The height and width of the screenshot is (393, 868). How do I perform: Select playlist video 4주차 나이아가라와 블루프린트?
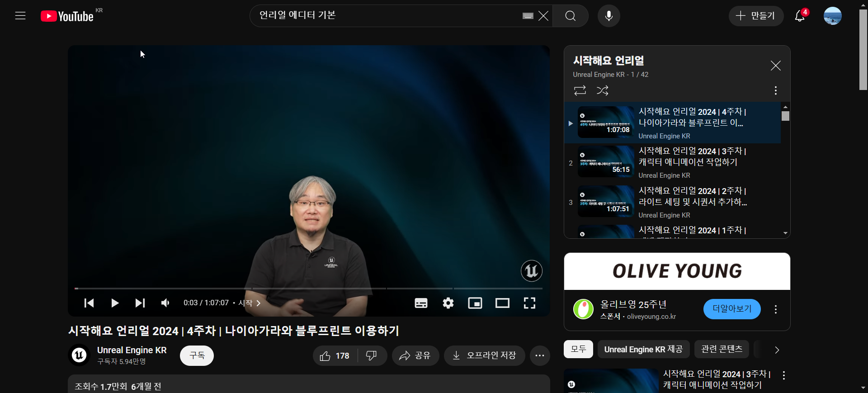pyautogui.click(x=673, y=123)
